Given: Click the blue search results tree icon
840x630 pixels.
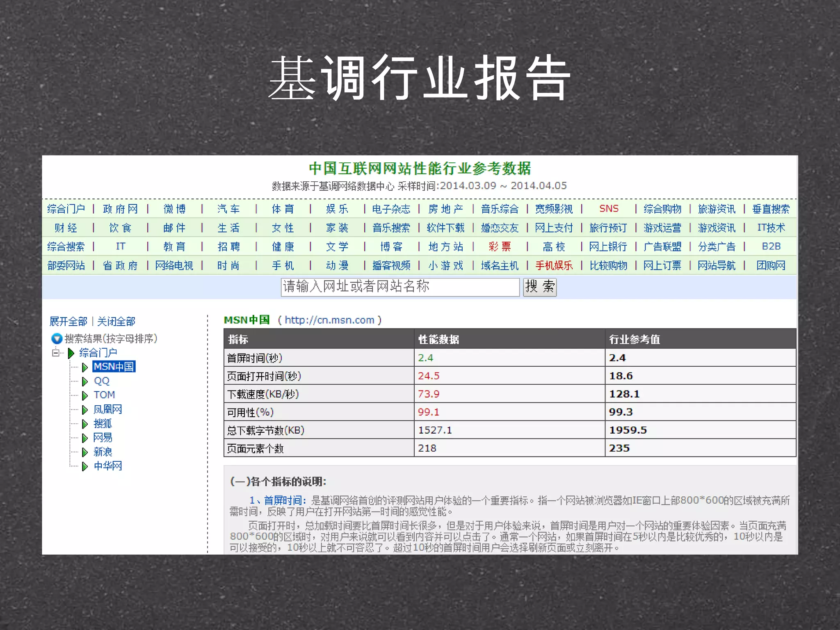Looking at the screenshot, I should point(57,339).
